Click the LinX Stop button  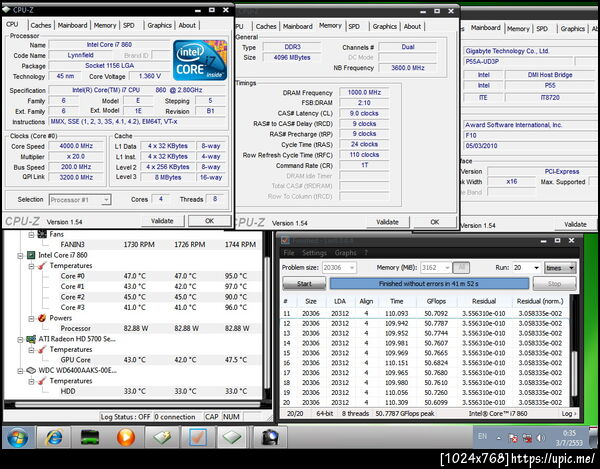[x=554, y=283]
